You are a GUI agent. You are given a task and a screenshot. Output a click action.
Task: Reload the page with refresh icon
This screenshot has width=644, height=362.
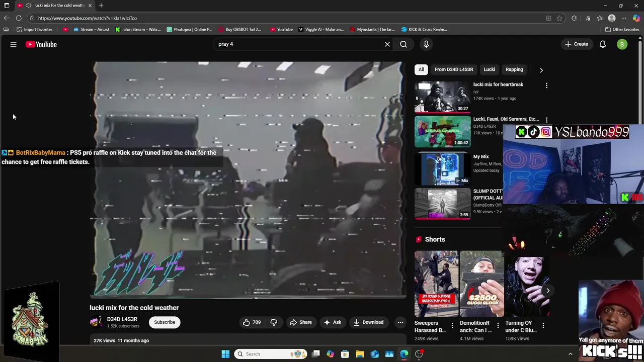point(19,18)
